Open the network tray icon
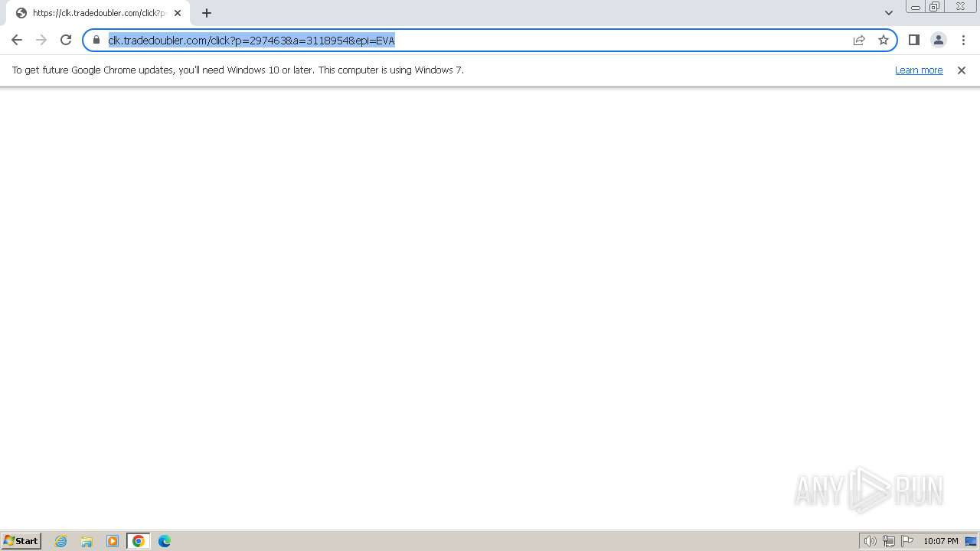 click(x=889, y=541)
